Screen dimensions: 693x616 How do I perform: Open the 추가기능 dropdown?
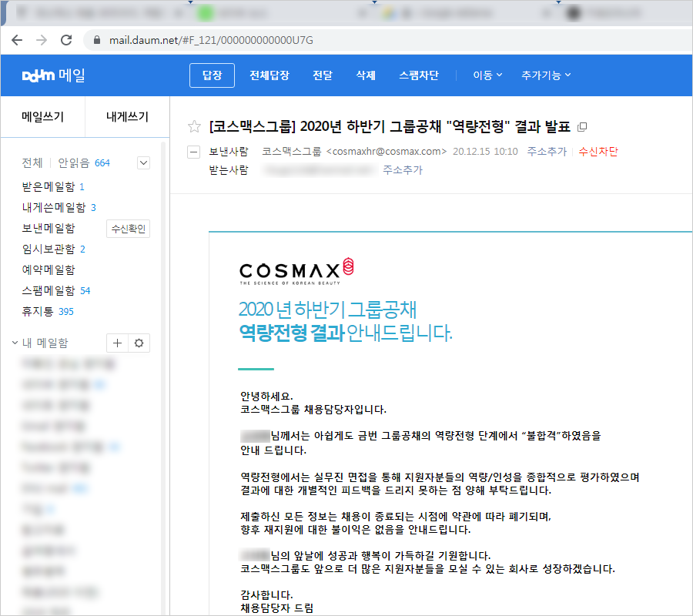[x=546, y=75]
